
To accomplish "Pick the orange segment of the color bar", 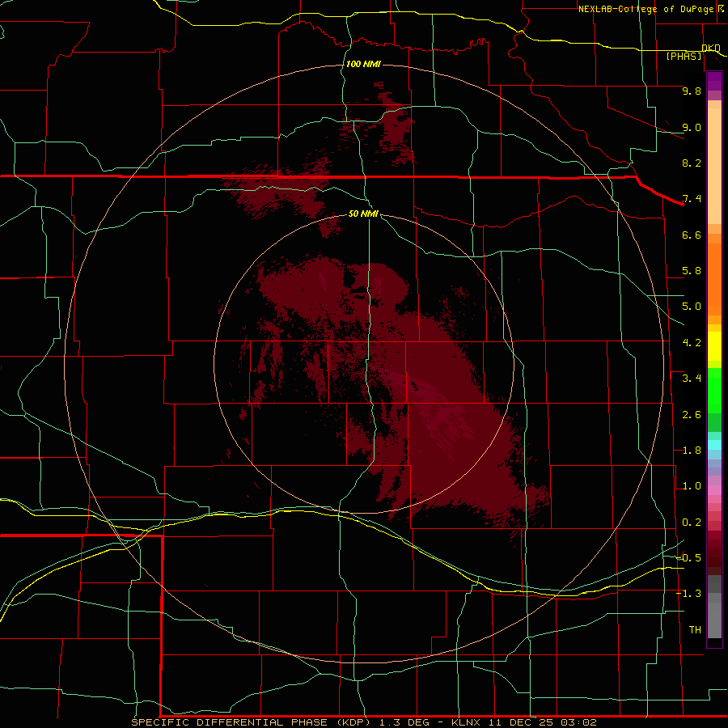I will tap(714, 280).
